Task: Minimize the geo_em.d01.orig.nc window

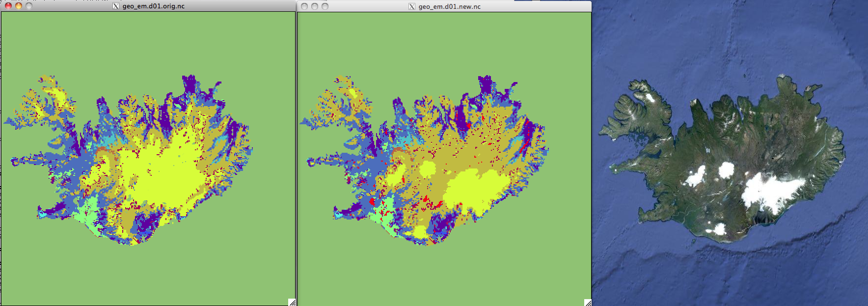Action: pos(19,6)
